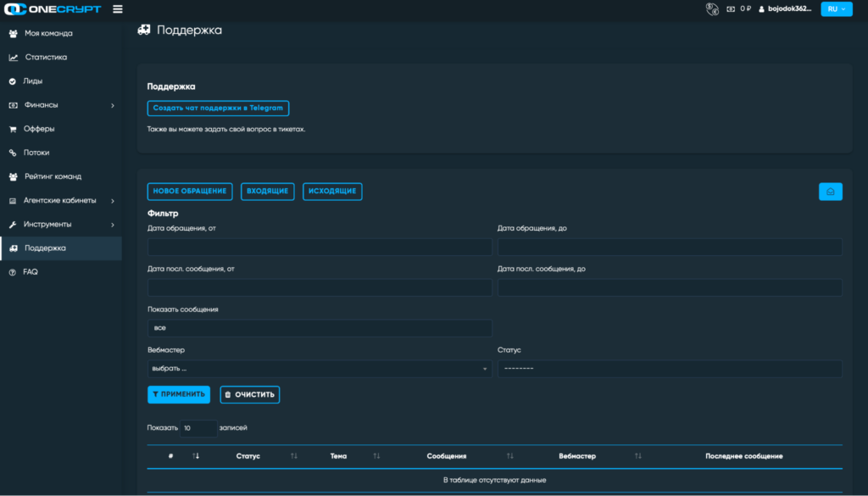Click the Финансы money icon

[x=14, y=105]
